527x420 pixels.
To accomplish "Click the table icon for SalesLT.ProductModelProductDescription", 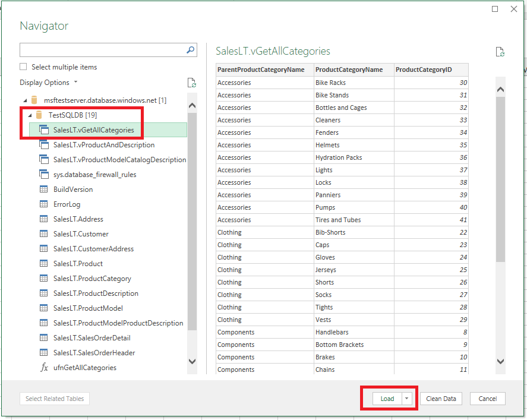I will [44, 323].
